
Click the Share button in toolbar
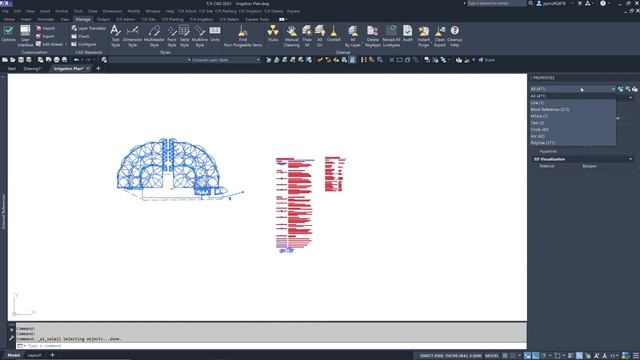487,60
